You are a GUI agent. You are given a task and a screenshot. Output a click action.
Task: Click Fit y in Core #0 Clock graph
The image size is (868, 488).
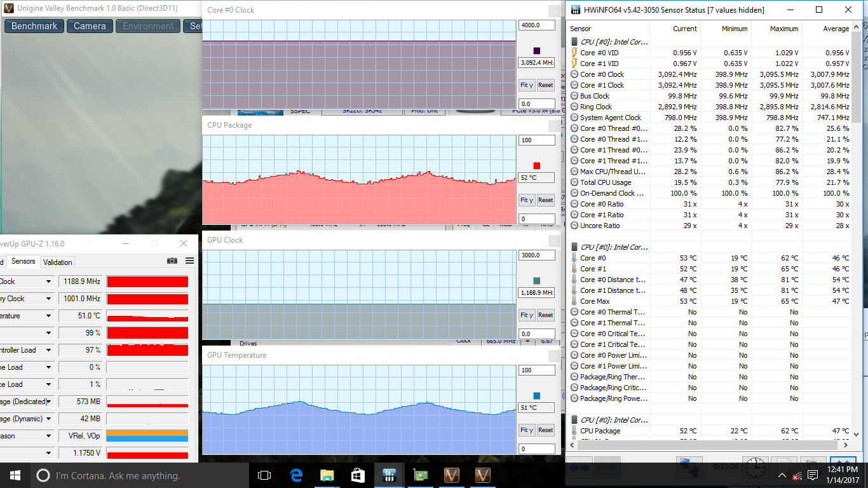(527, 85)
